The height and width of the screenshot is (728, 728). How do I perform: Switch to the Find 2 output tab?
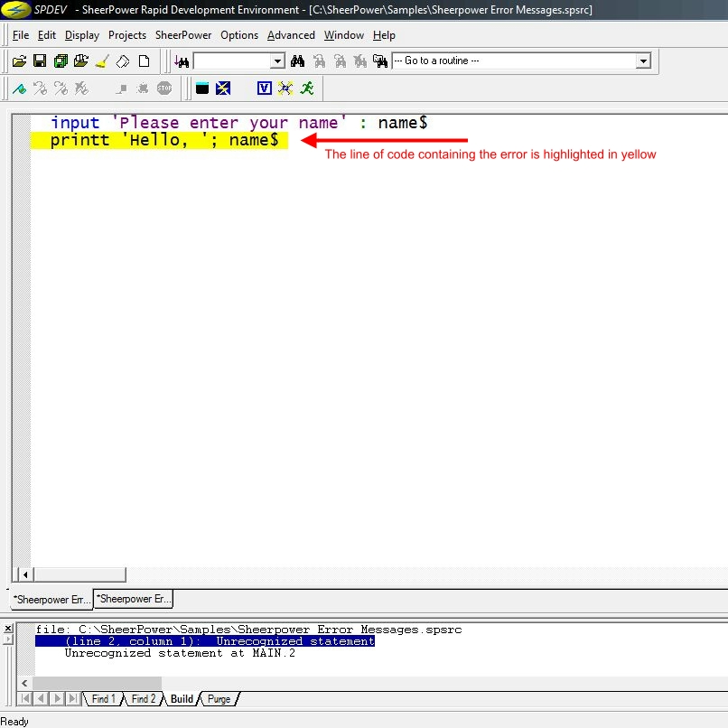pos(143,699)
